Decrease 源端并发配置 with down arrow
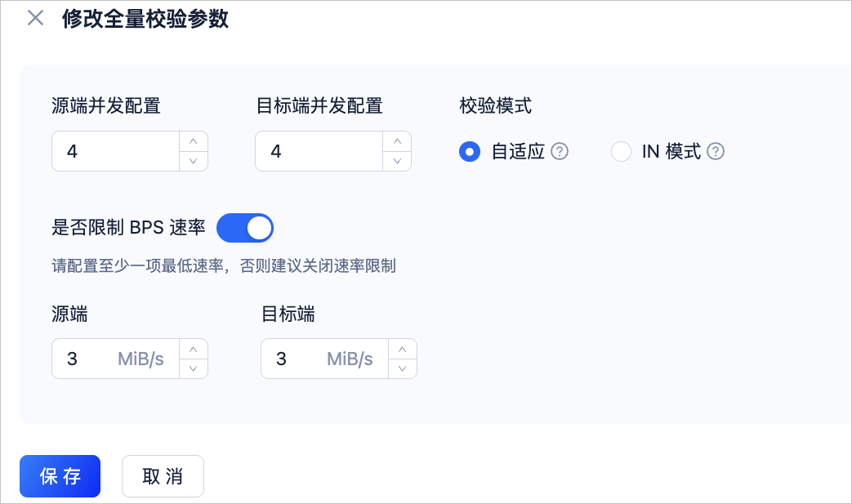The image size is (852, 504). tap(194, 161)
